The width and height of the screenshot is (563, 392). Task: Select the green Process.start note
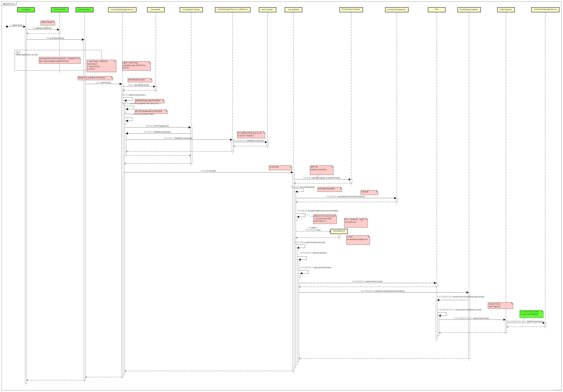531,314
